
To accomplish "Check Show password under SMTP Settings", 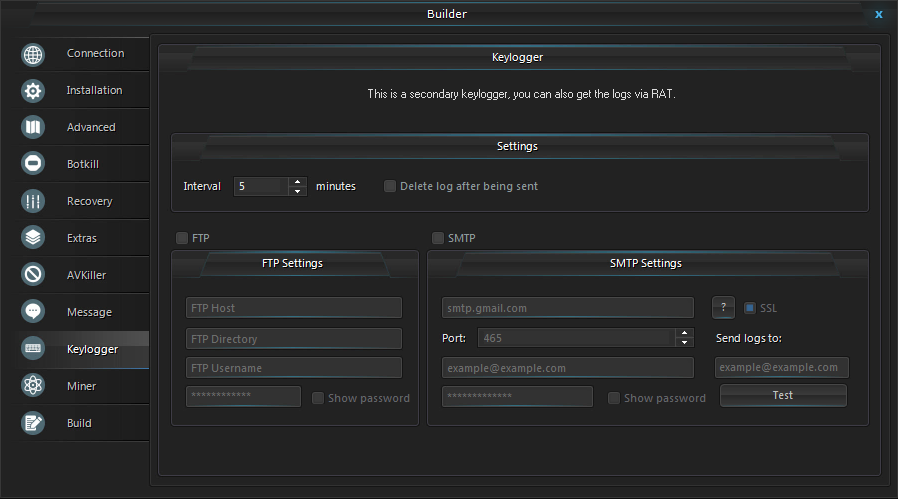I will point(613,398).
